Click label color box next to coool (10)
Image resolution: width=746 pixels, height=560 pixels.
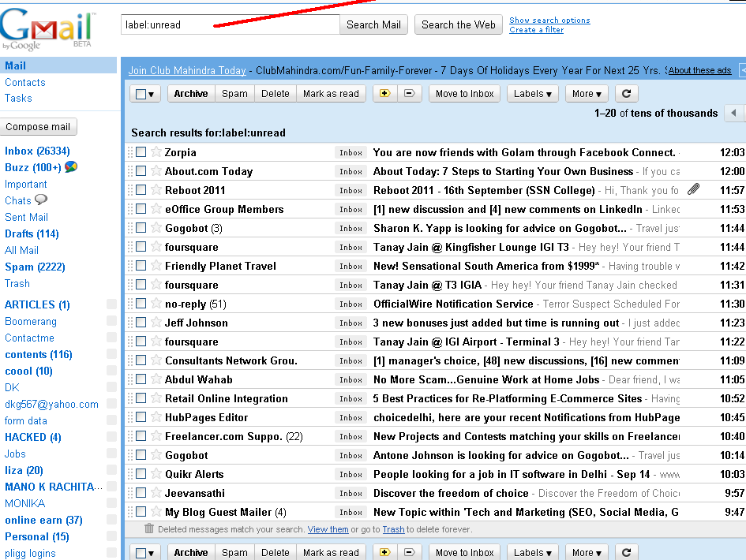point(111,371)
